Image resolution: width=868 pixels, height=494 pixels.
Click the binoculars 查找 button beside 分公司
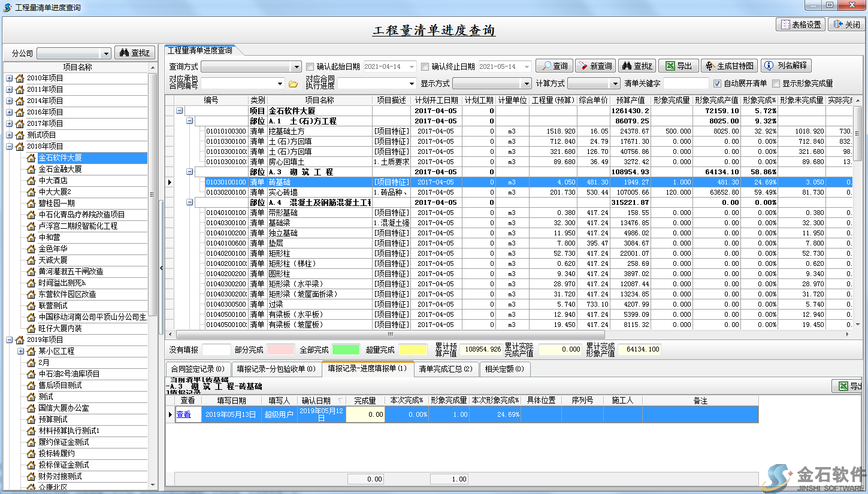[135, 53]
